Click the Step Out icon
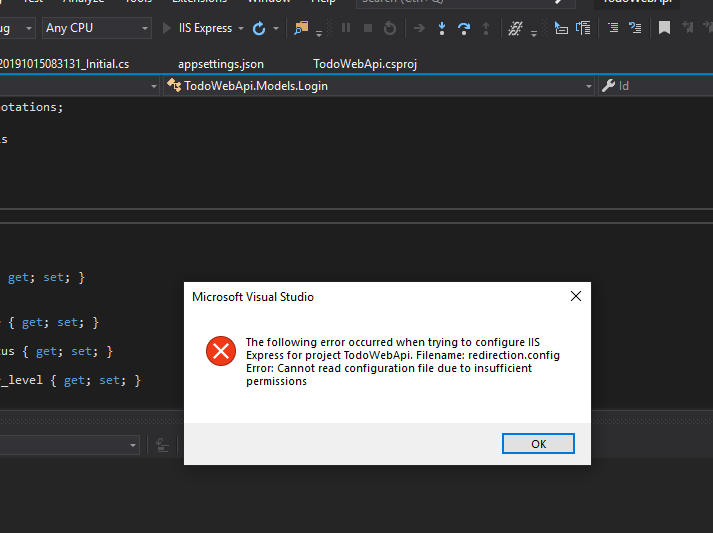 coord(486,28)
